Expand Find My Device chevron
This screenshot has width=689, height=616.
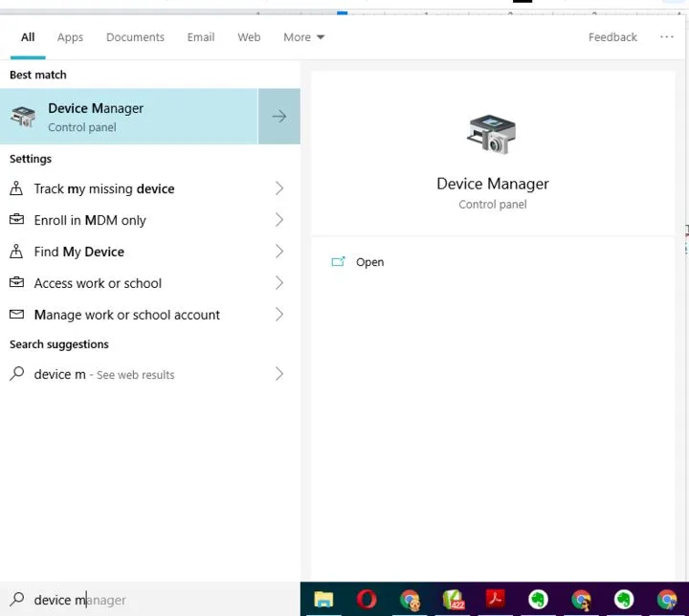(x=279, y=252)
